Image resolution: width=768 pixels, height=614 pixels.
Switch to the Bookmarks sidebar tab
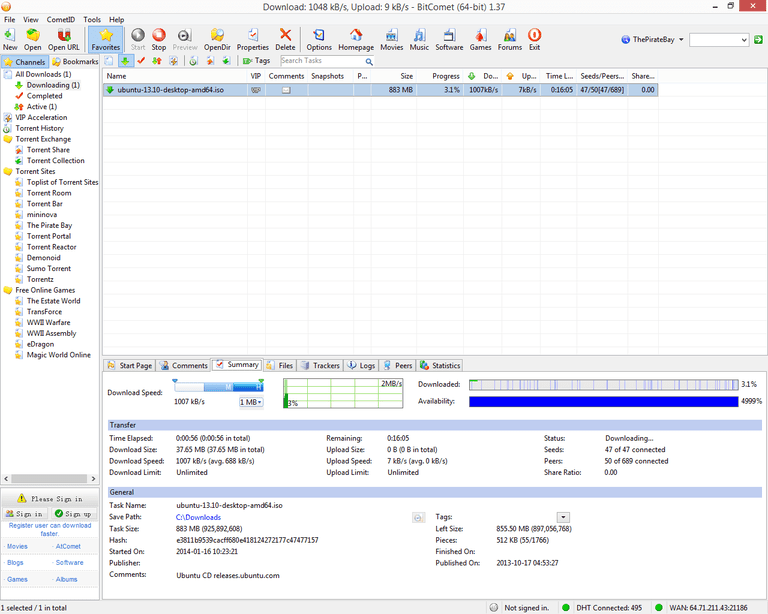point(75,62)
